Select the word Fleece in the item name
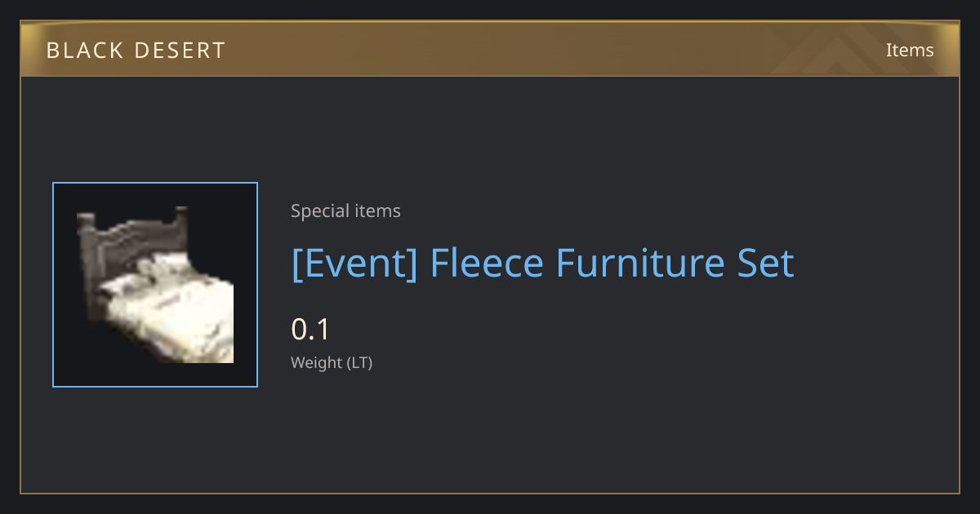 coord(487,264)
